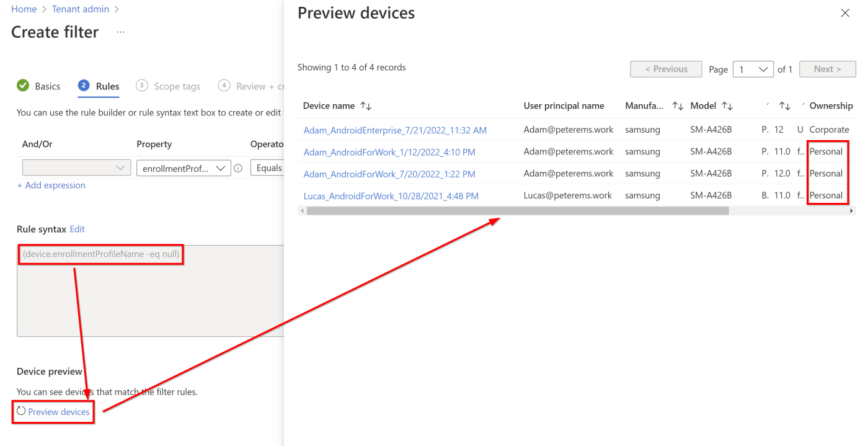This screenshot has height=446, width=868.
Task: Open Adam_AndroidForWork_7/20/2022 device
Action: coord(389,174)
